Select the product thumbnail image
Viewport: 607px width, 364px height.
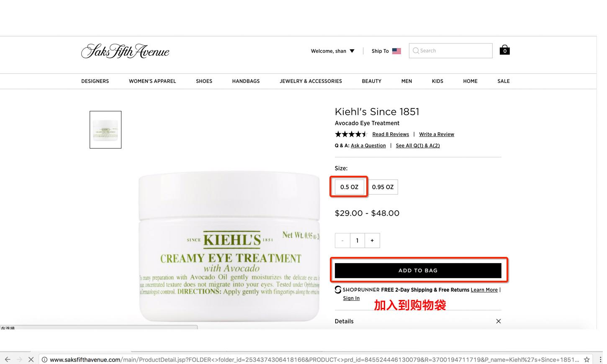(105, 130)
